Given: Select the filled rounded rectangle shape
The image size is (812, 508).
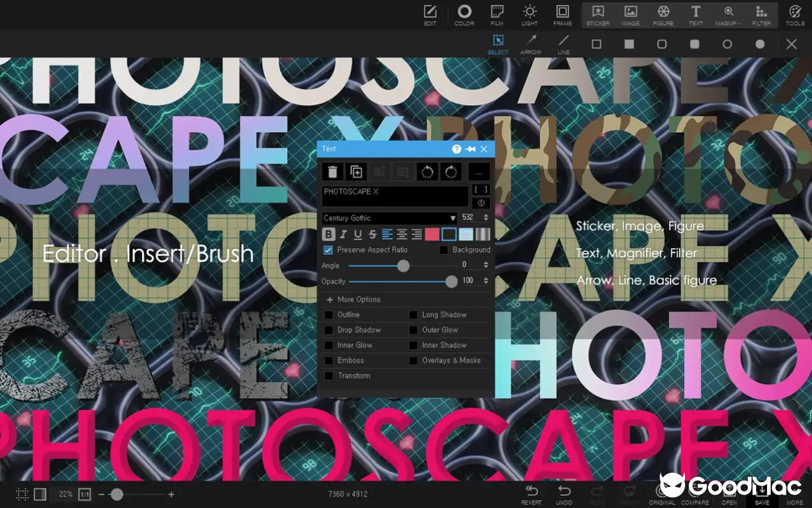Looking at the screenshot, I should coord(695,44).
